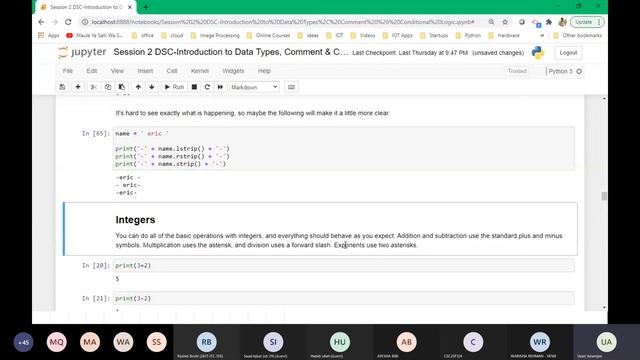Viewport: 640px width, 360px height.
Task: Select code cell with print(3-2)
Action: [x=343, y=298]
